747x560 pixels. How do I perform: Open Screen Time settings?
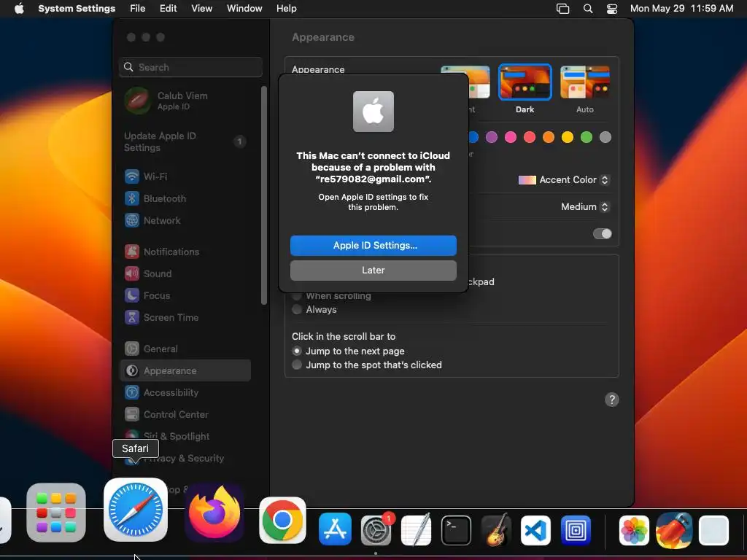tap(185, 317)
